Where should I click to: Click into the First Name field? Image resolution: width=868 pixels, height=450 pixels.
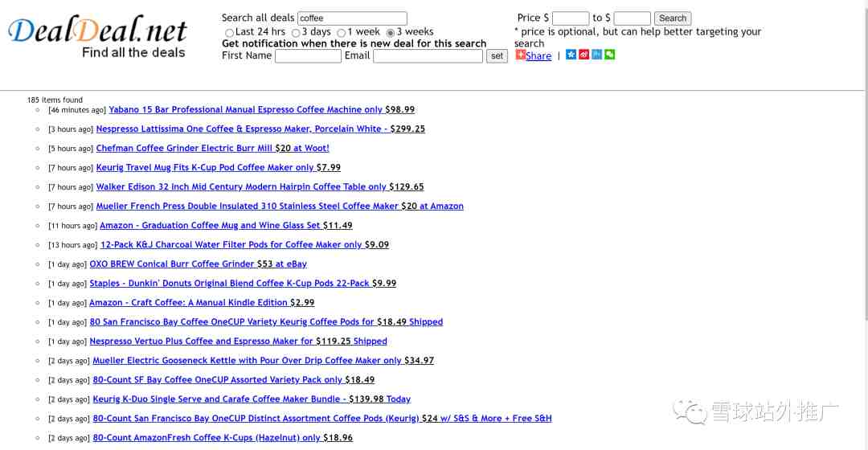308,56
